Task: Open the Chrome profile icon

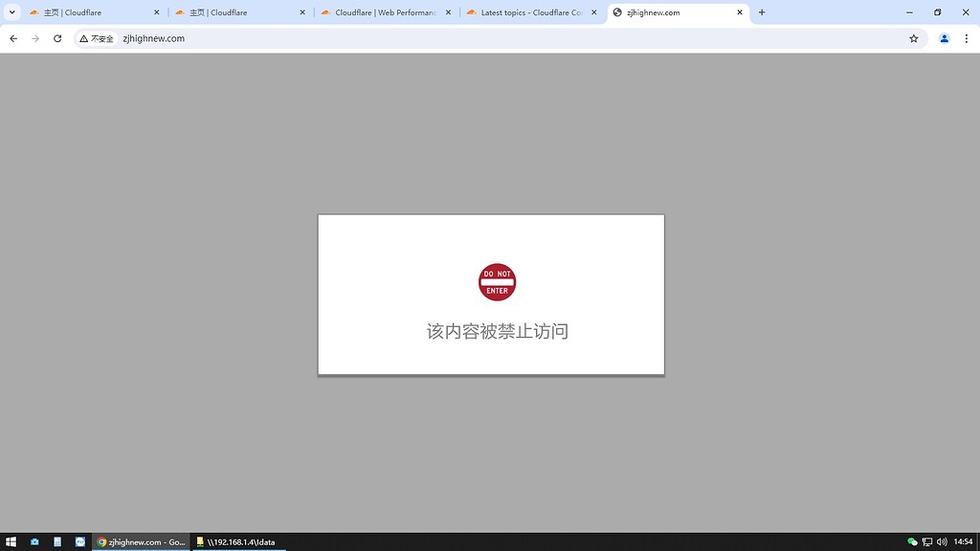Action: pos(945,38)
